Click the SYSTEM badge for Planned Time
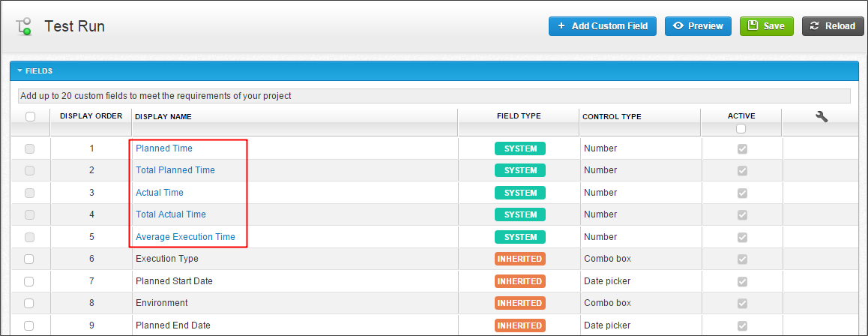Viewport: 868px width, 336px height. (x=519, y=148)
